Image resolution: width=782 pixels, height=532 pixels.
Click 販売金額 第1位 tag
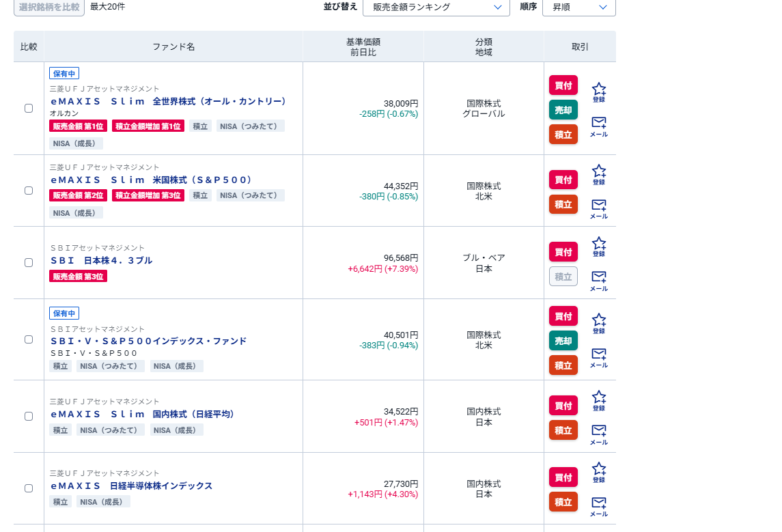[78, 126]
